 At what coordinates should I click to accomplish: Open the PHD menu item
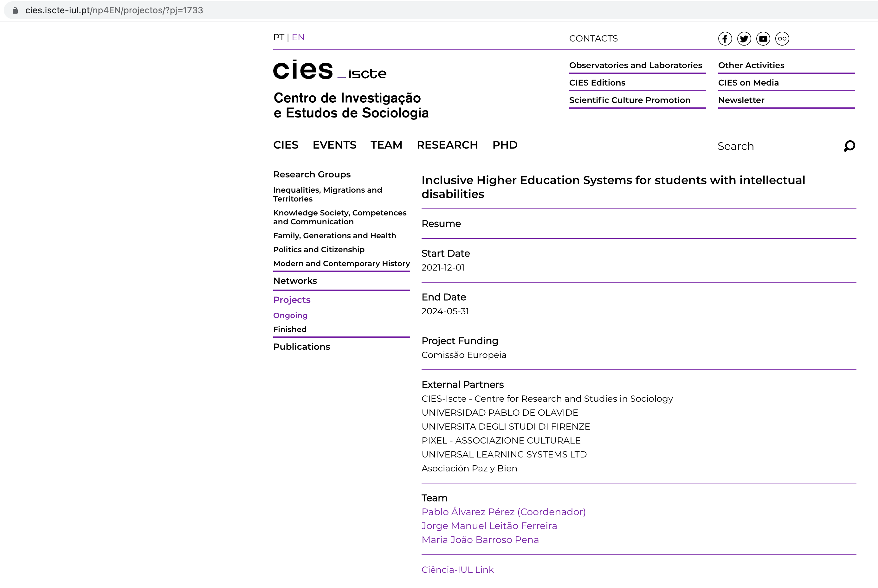[505, 145]
